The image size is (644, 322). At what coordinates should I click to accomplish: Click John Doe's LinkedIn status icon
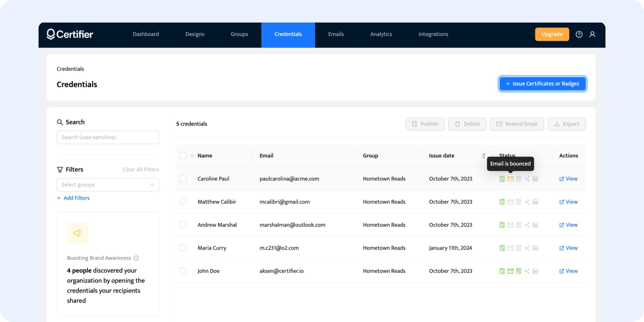(x=535, y=271)
